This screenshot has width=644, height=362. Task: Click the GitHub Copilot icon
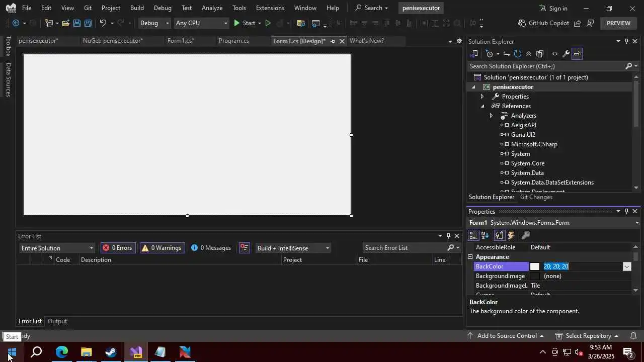tap(522, 23)
